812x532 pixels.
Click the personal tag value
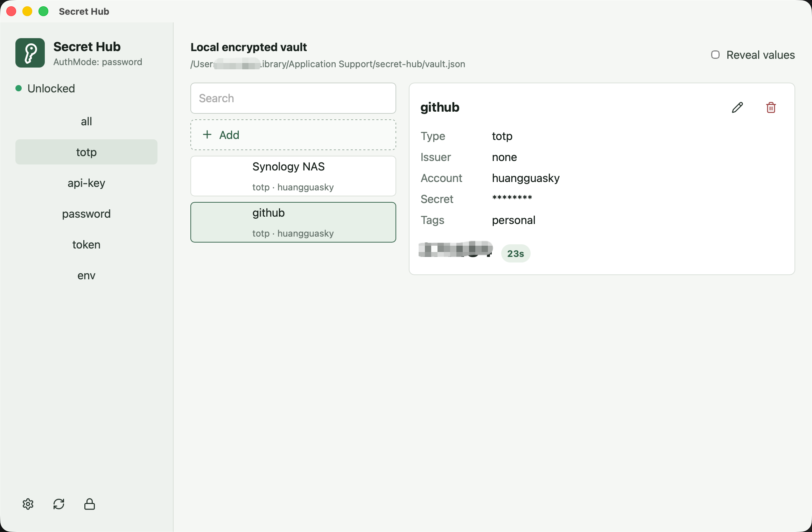513,220
